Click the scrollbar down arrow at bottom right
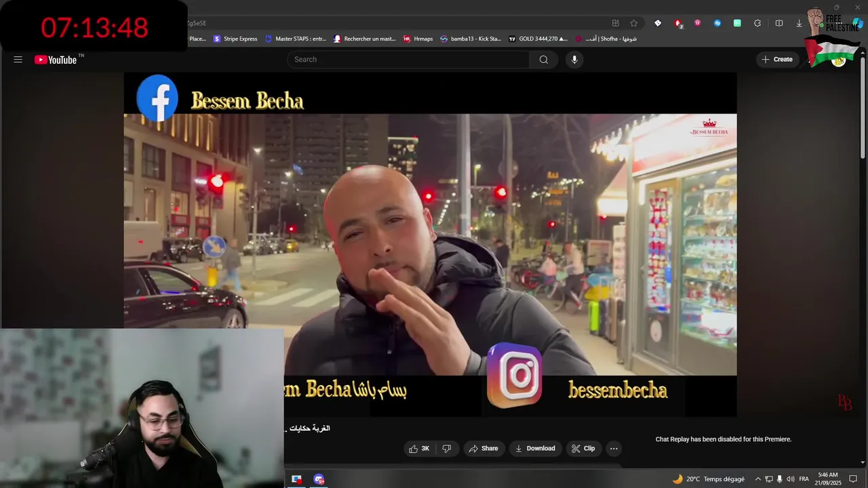868x488 pixels. click(x=863, y=463)
